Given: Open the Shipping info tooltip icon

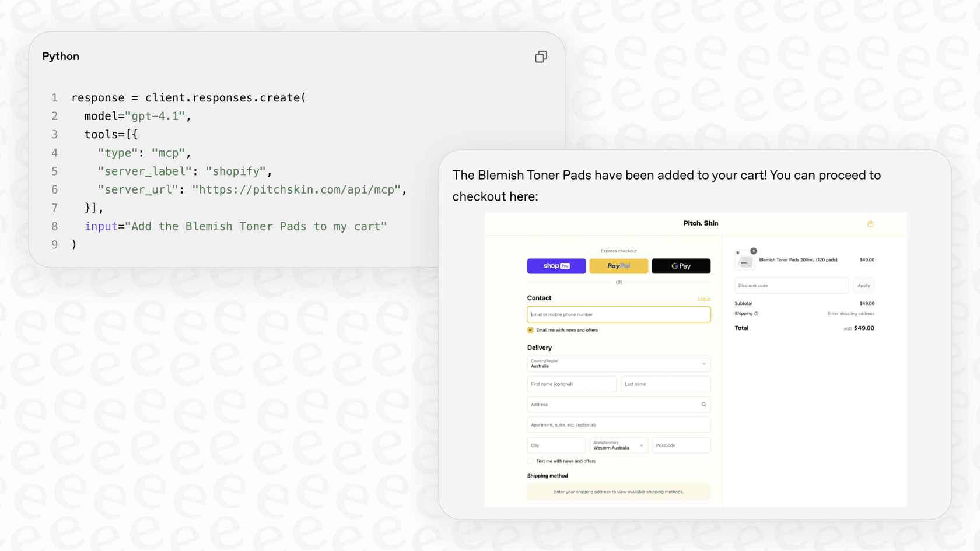Looking at the screenshot, I should [x=755, y=313].
